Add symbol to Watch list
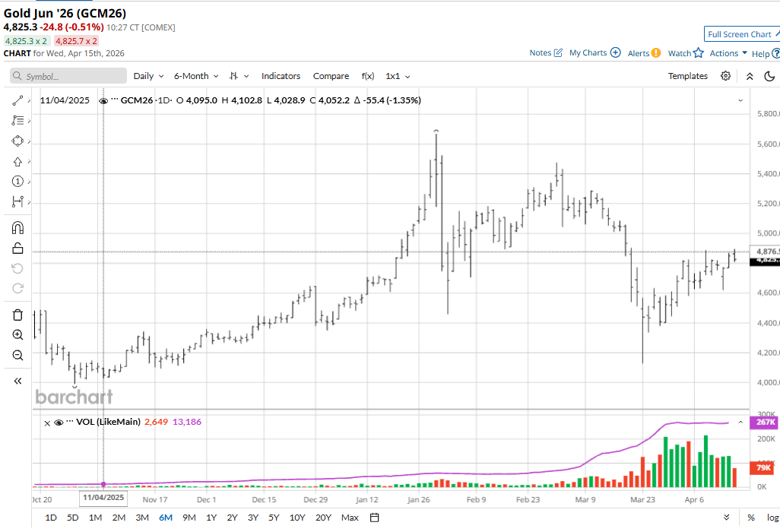Screen dimensions: 780x532 point(686,53)
